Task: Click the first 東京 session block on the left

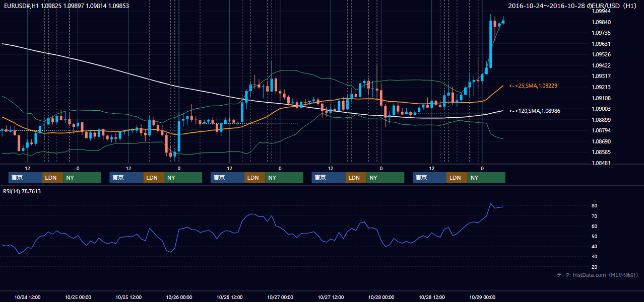Action: tap(25, 178)
